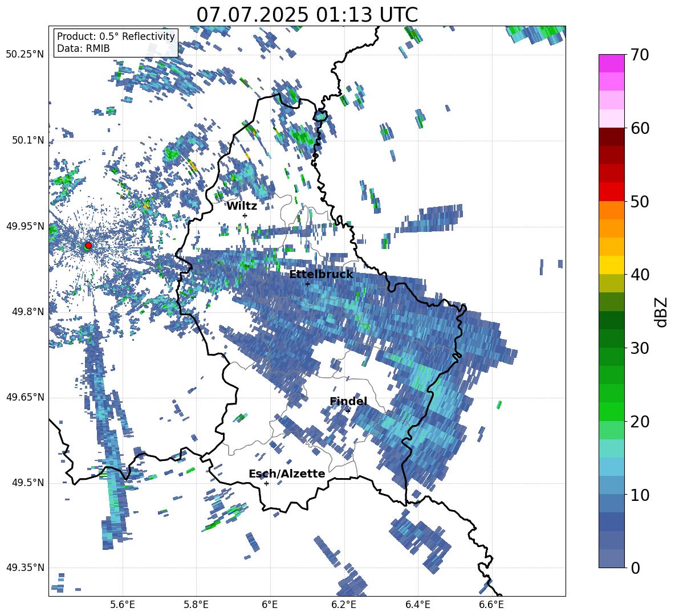
Task: Click the 10 tick on colorbar
Action: point(640,495)
